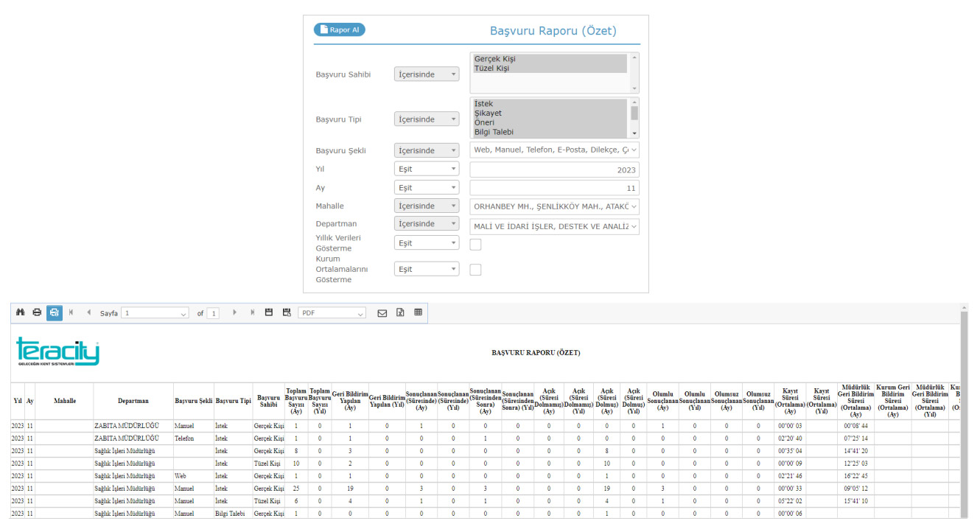Click the Departman column header
The height and width of the screenshot is (532, 980).
point(133,401)
